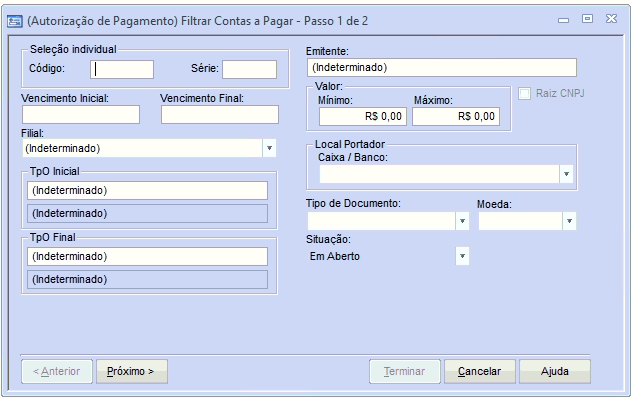Close the Filtrar Contas a Pagar window

(x=612, y=19)
